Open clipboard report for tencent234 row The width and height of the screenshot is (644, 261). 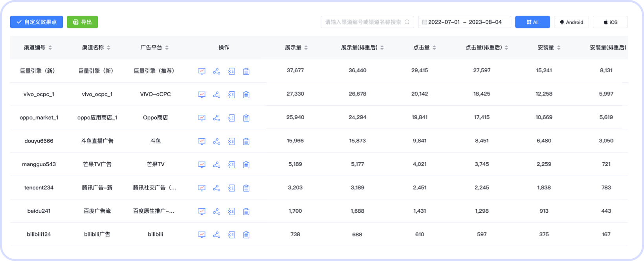(x=246, y=188)
